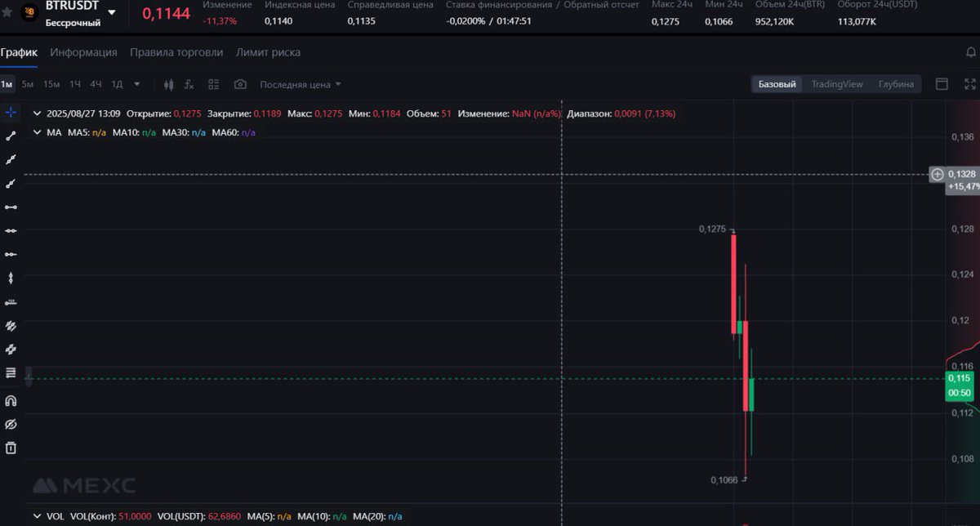Screen dimensions: 980x526
Task: Switch to the Информация tab
Action: coord(82,51)
